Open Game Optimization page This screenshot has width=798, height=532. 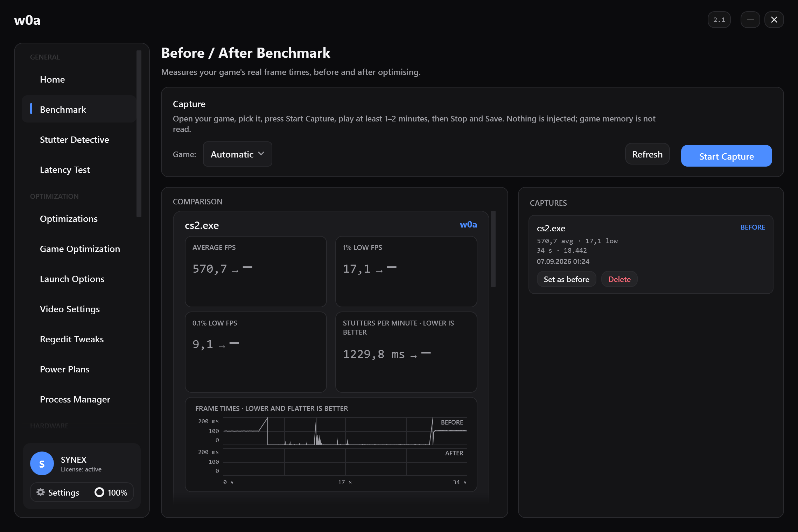tap(79, 248)
